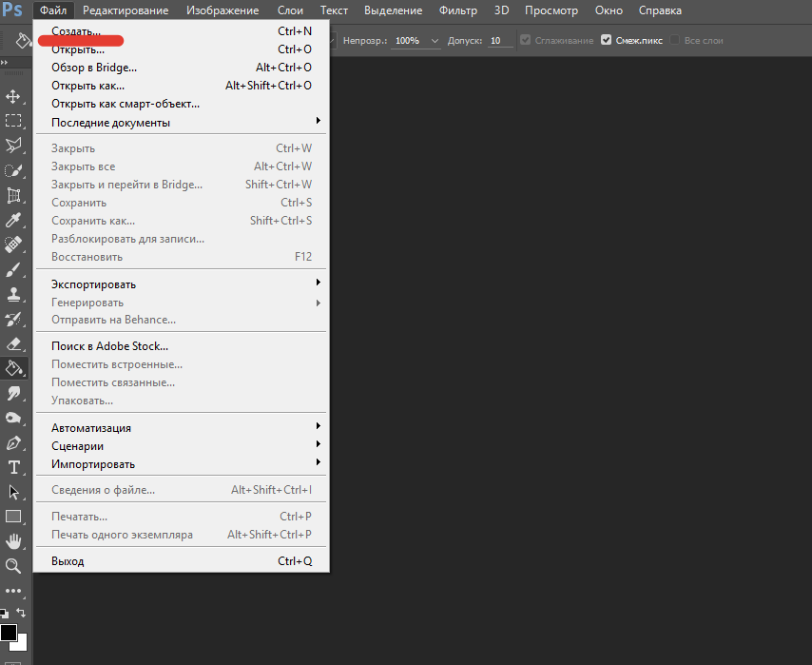Choose Создать... from File menu
The width and height of the screenshot is (812, 665).
(x=181, y=31)
